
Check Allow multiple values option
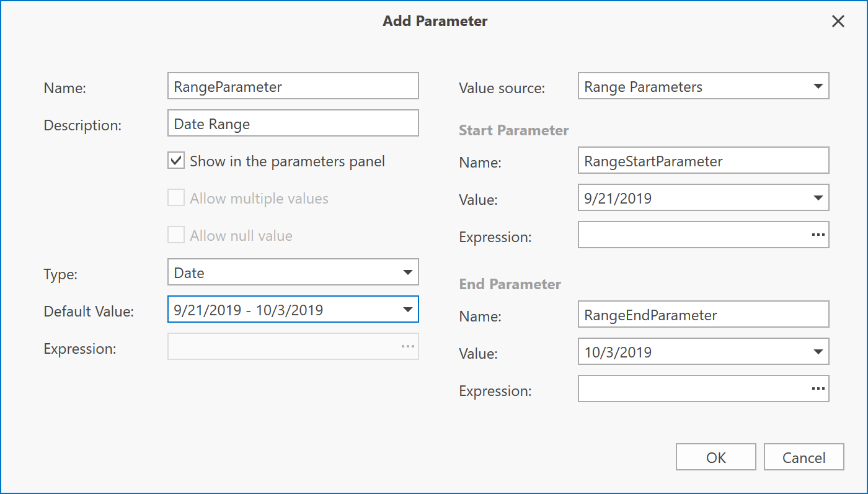coord(177,199)
